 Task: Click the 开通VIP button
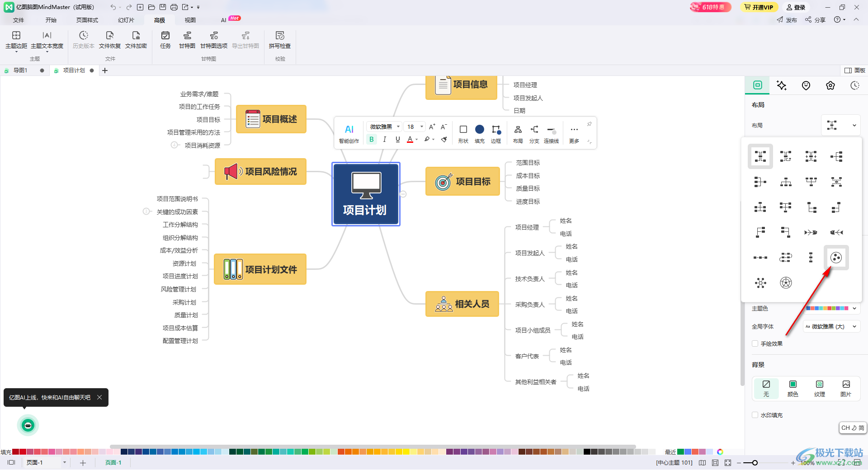click(x=759, y=7)
